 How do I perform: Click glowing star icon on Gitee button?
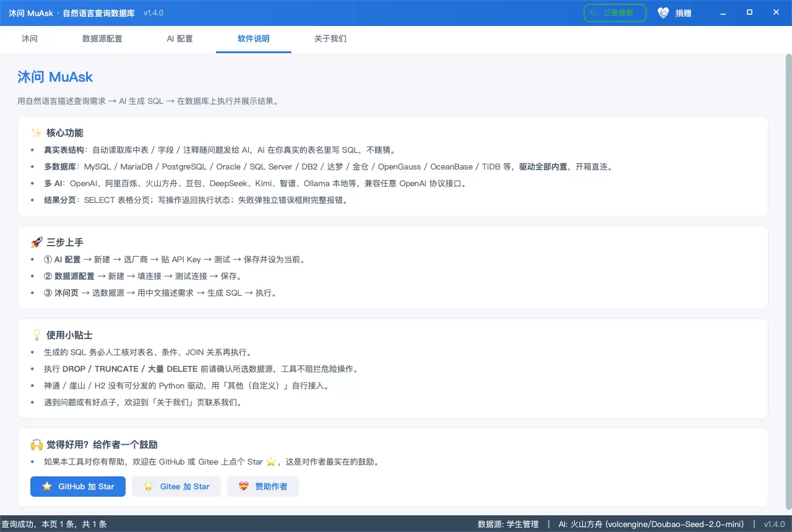[148, 486]
